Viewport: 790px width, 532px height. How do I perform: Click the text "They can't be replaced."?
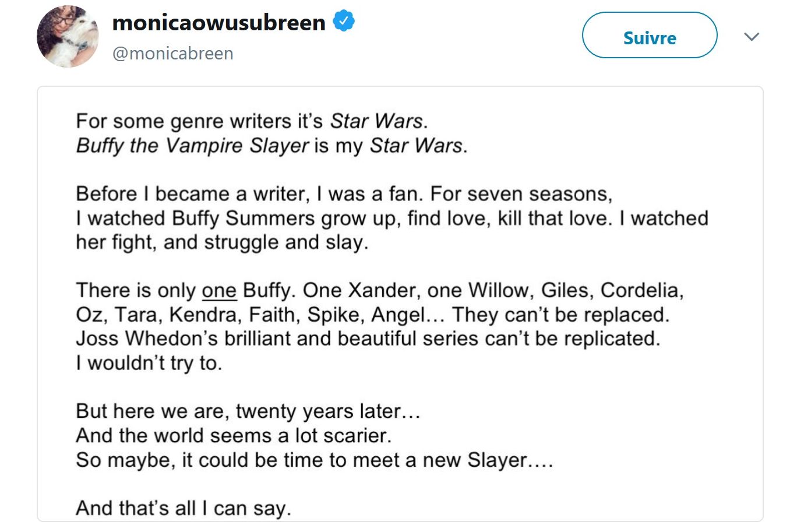click(x=560, y=315)
